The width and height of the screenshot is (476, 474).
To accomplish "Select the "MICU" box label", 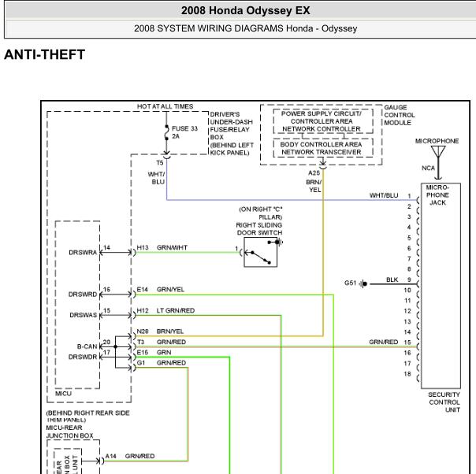I will pyautogui.click(x=63, y=394).
